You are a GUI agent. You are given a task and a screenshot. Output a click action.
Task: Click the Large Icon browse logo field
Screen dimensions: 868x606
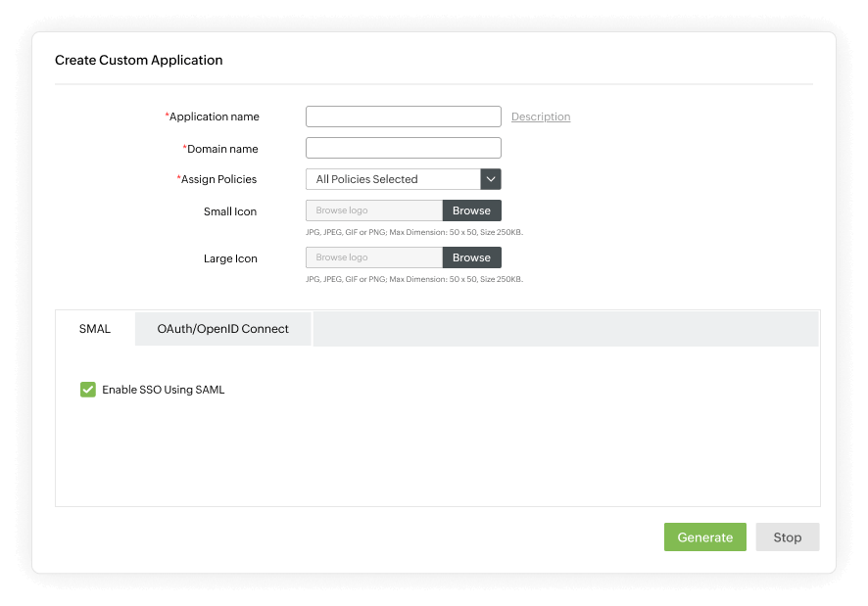[x=372, y=257]
